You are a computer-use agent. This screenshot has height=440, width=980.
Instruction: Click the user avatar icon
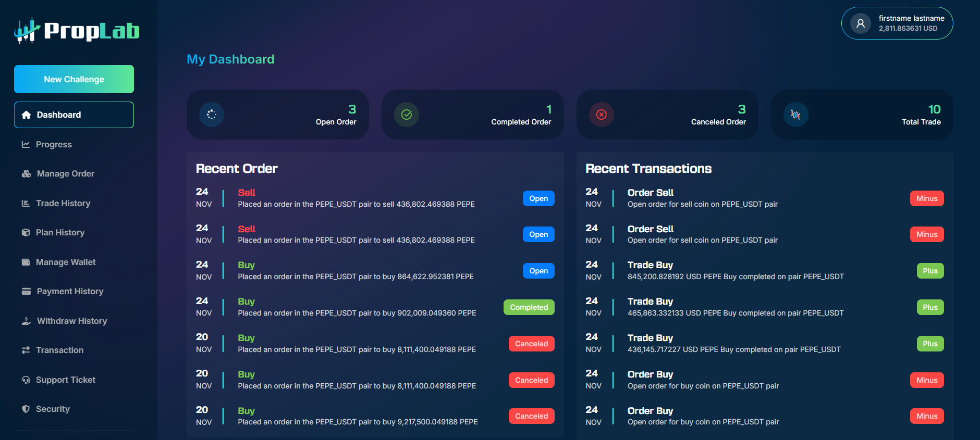pos(860,23)
